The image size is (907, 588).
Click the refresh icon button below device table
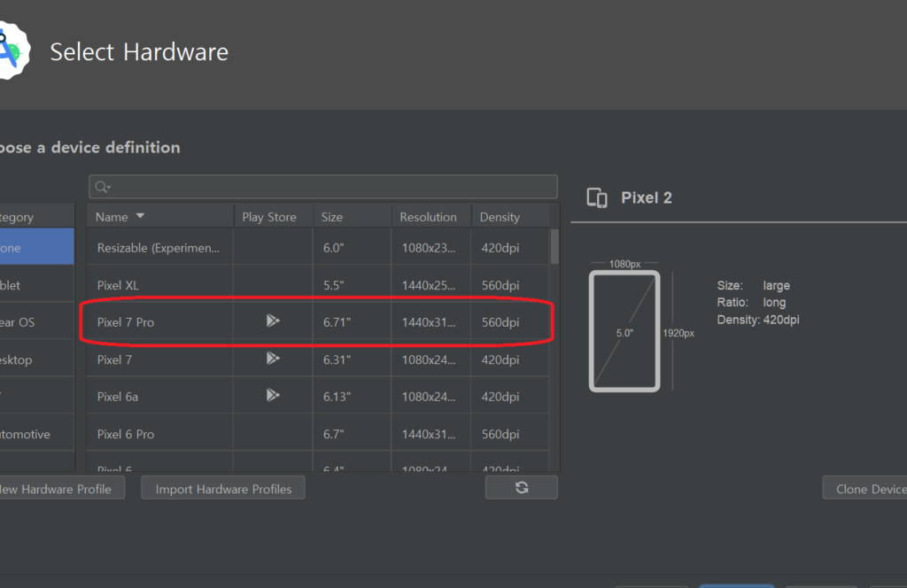tap(521, 487)
